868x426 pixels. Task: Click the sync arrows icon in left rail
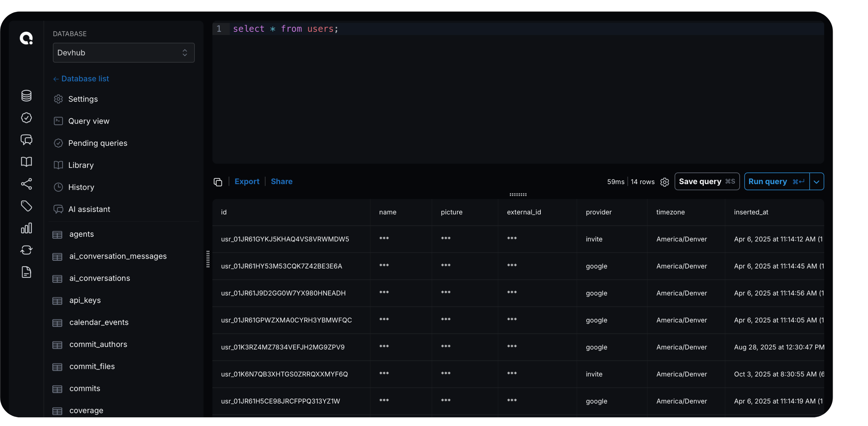[26, 250]
